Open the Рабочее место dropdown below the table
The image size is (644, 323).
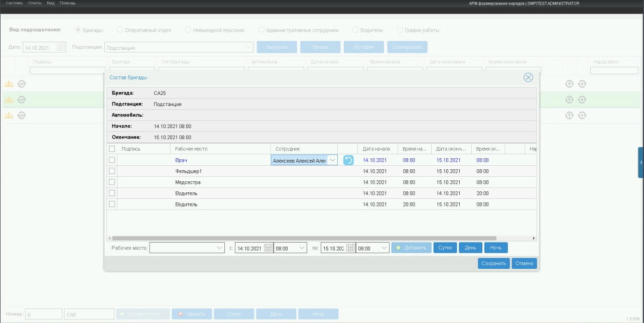(219, 248)
